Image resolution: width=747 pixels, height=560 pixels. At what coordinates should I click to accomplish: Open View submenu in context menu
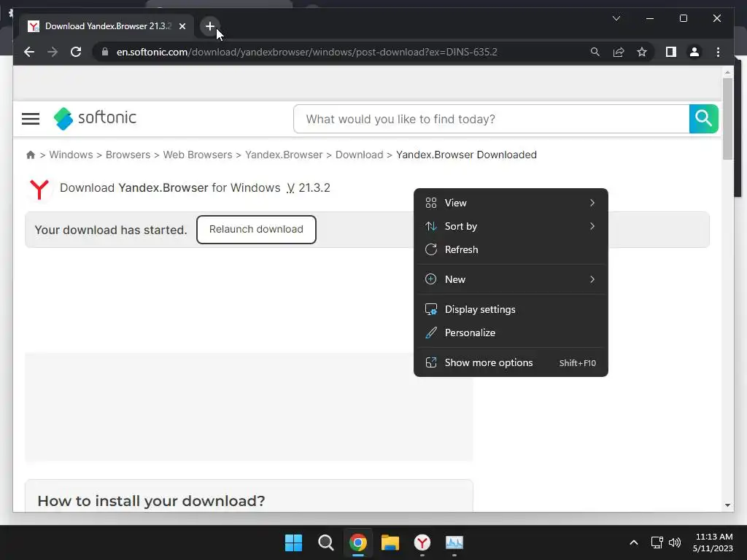[511, 203]
